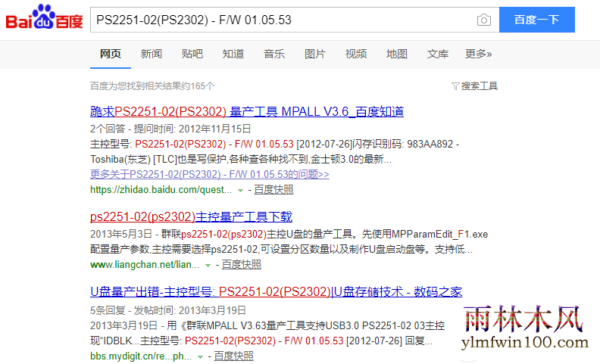
Task: Click snippet line beginning 现"IDBLK...主控型号
Action: [261, 341]
